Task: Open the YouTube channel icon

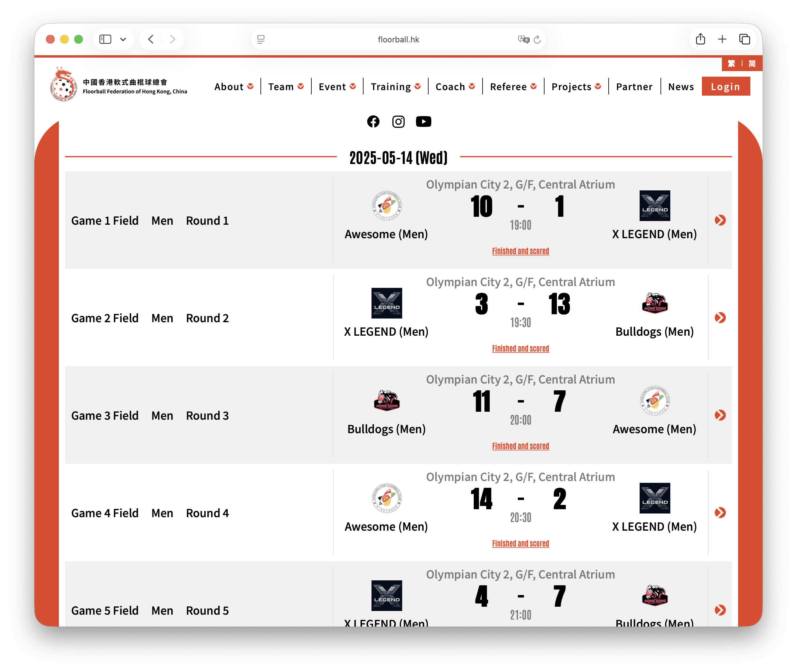Action: click(423, 121)
